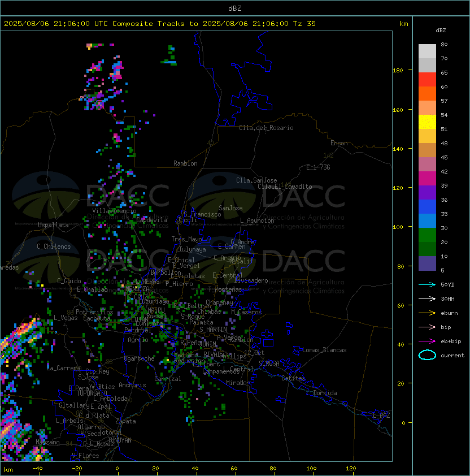
Task: Select the orange 57-60 dBZ swatch
Action: (x=427, y=94)
